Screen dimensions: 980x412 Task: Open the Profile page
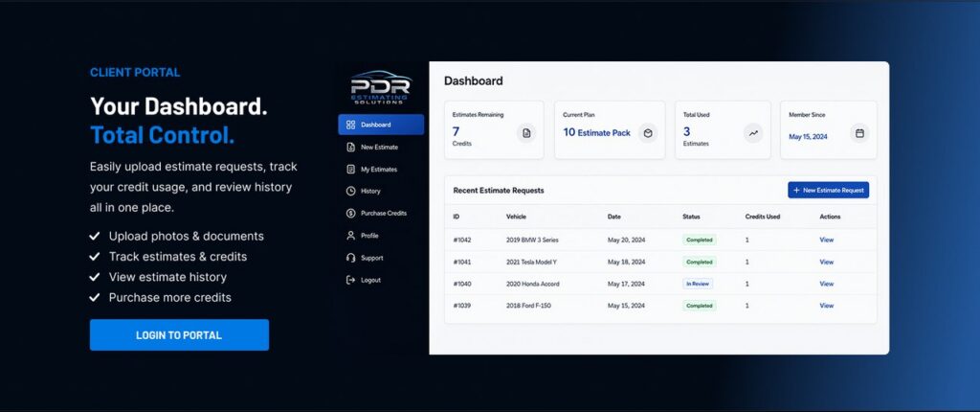381,236
